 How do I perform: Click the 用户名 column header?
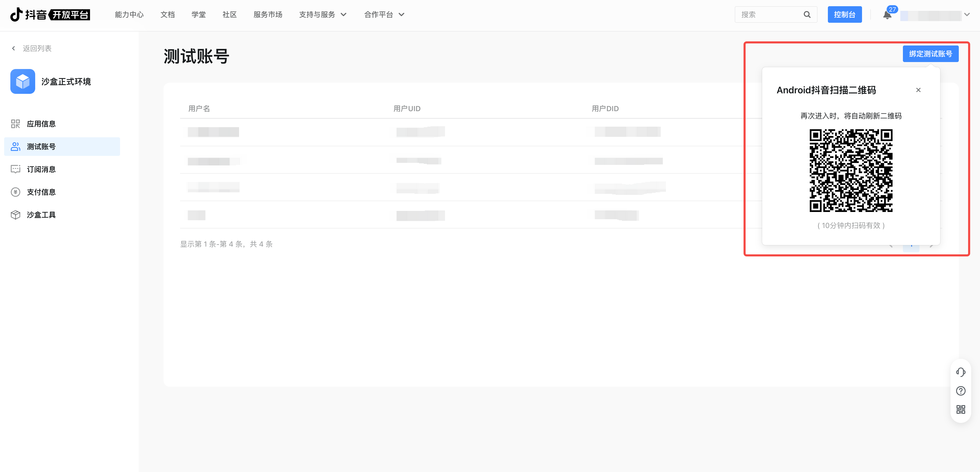(x=199, y=109)
